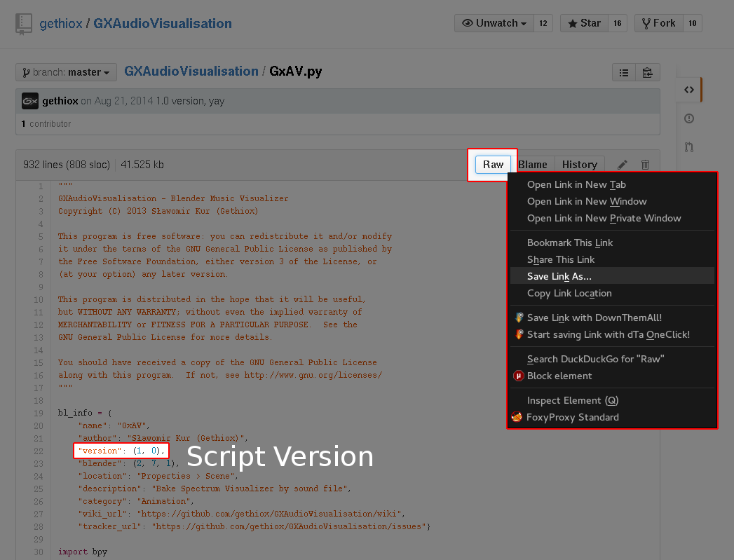Open the branch: master dropdown

pos(66,72)
